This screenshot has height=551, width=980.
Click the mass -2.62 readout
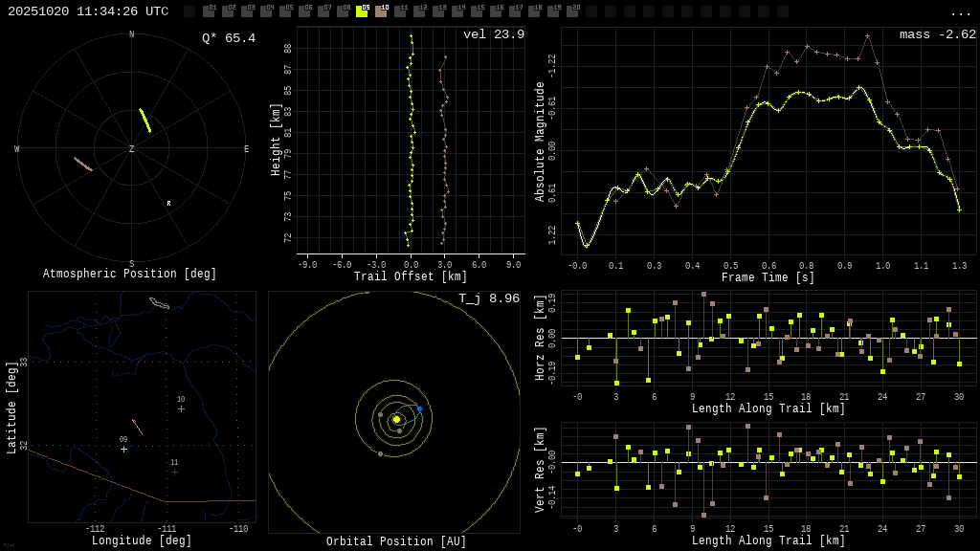[937, 34]
